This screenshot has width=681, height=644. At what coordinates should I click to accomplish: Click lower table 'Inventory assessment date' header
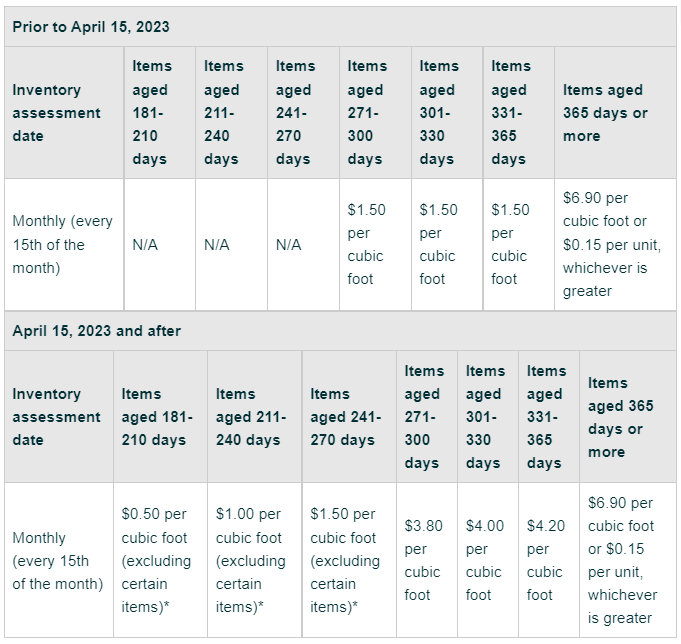click(59, 417)
